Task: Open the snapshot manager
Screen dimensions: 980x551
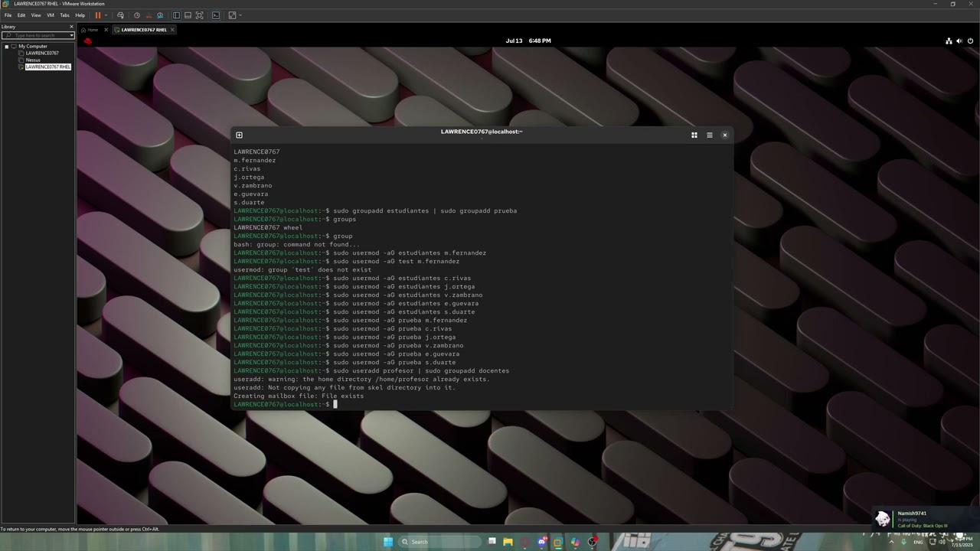Action: point(160,15)
